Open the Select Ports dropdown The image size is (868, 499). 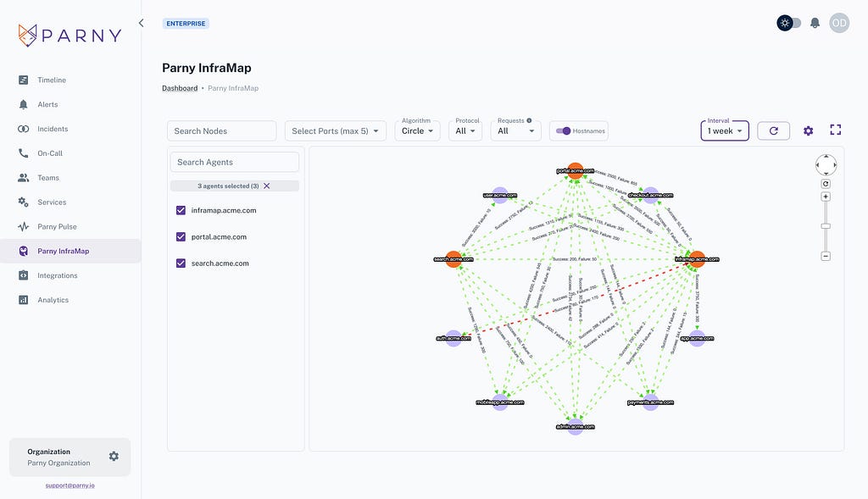click(336, 131)
